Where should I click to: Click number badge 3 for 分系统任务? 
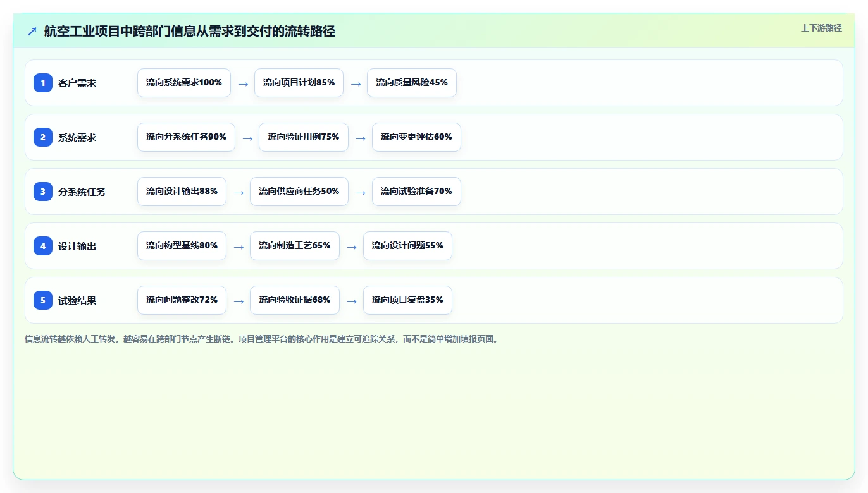[x=43, y=192]
